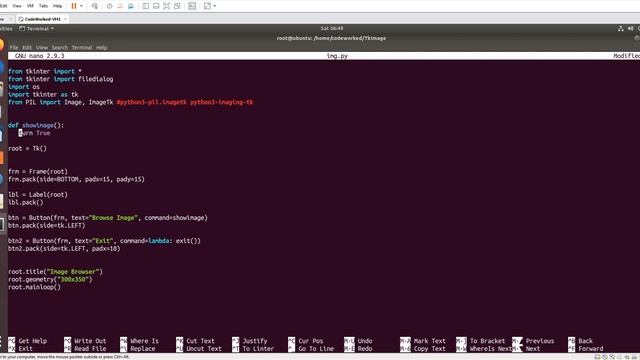Open the VMware Help menu
The image size is (640, 360).
tap(58, 6)
